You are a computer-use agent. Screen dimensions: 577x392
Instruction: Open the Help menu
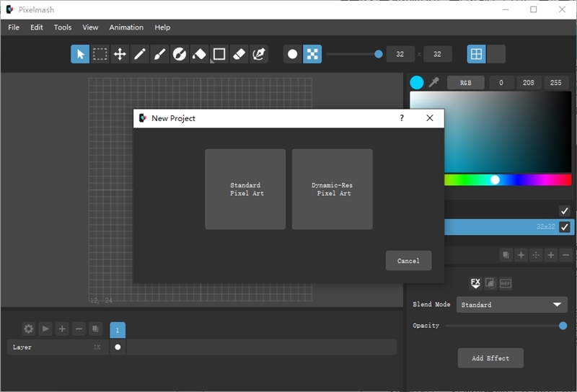click(162, 27)
